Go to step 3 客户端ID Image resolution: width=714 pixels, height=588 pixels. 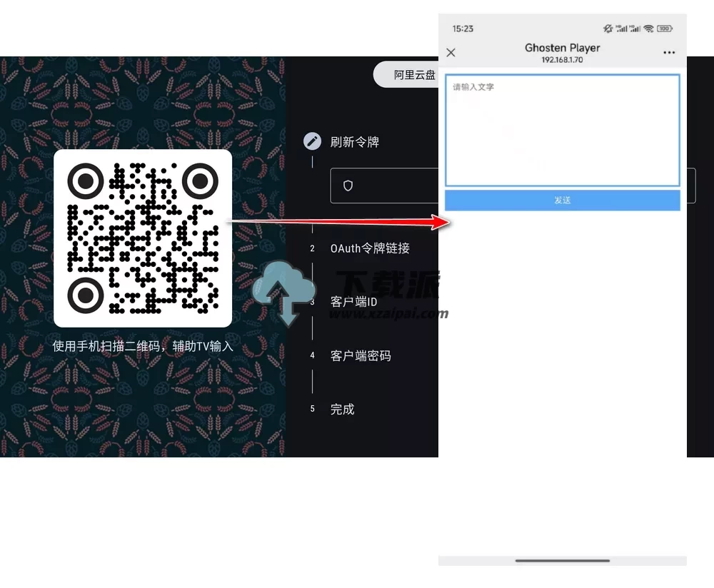click(354, 302)
